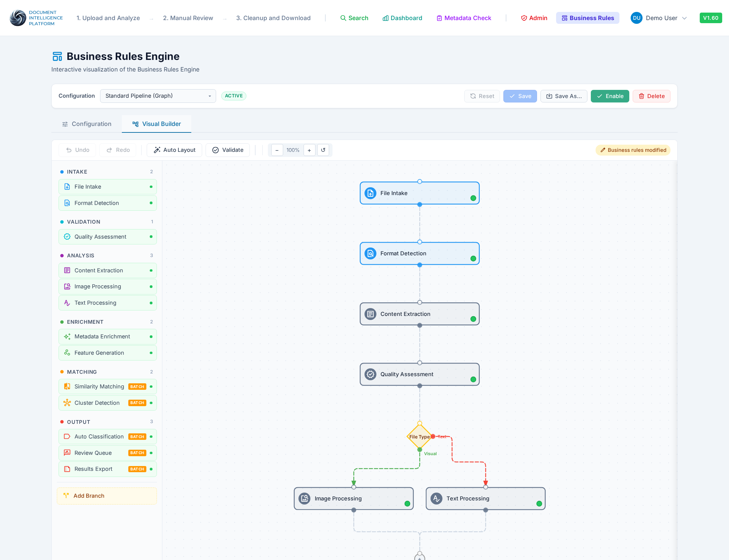Go to step 2 Manual Review
Viewport: 729px width, 560px height.
pos(188,18)
